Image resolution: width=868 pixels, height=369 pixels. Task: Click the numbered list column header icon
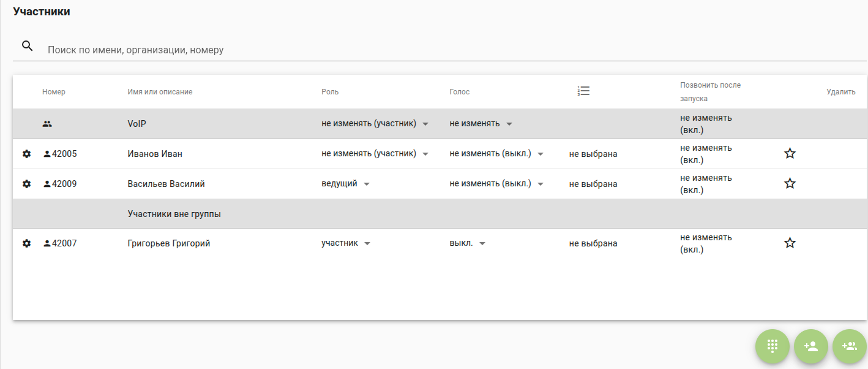tap(583, 91)
